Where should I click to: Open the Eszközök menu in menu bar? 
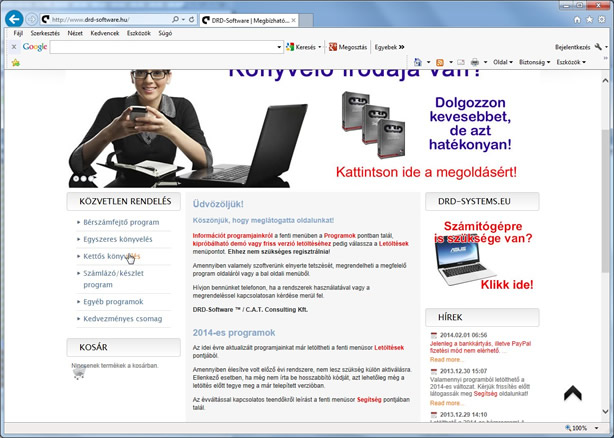[x=139, y=33]
